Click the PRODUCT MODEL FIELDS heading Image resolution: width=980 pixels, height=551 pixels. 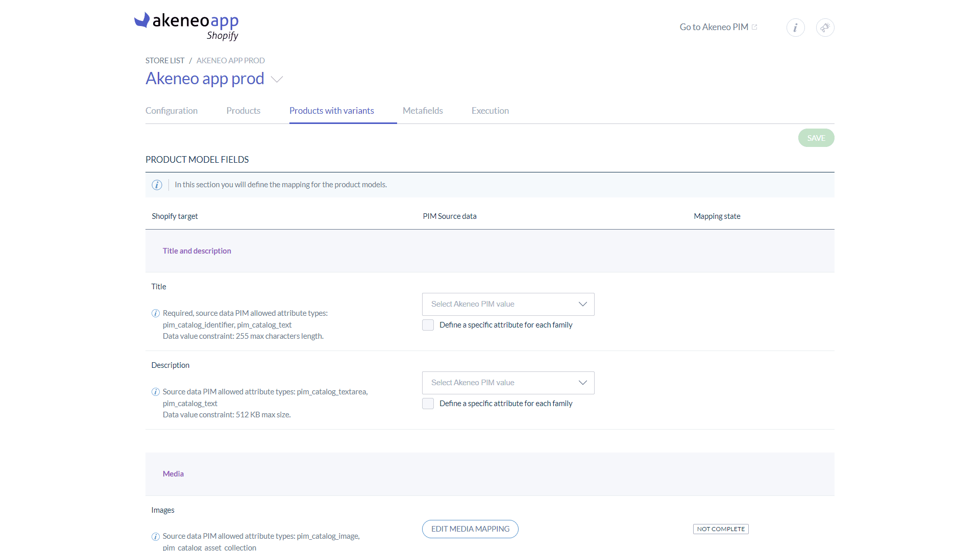(x=197, y=160)
